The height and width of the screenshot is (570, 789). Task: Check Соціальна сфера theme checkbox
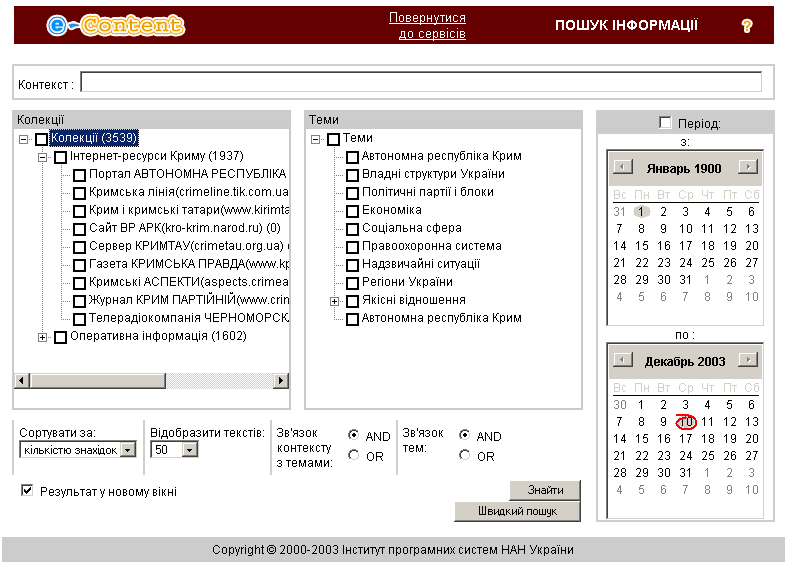click(x=352, y=229)
